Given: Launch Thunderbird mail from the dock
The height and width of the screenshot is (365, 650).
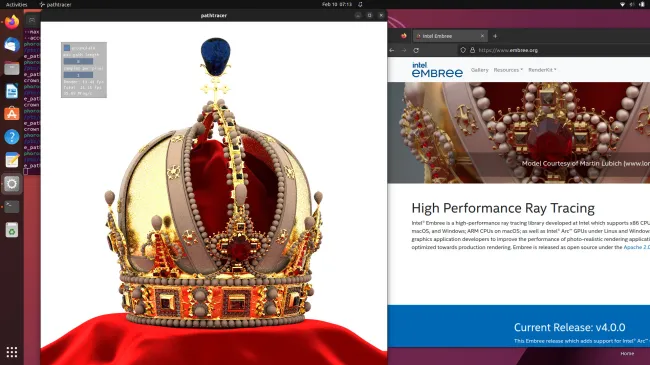Looking at the screenshot, I should (x=12, y=45).
